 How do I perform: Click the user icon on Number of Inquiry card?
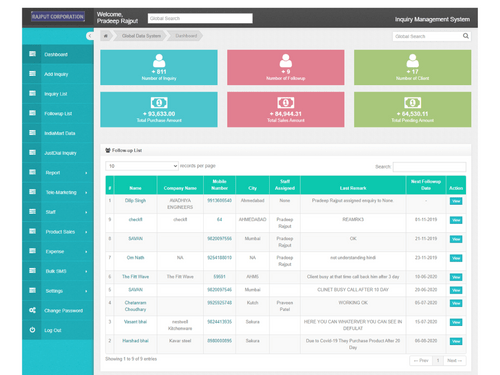159,61
